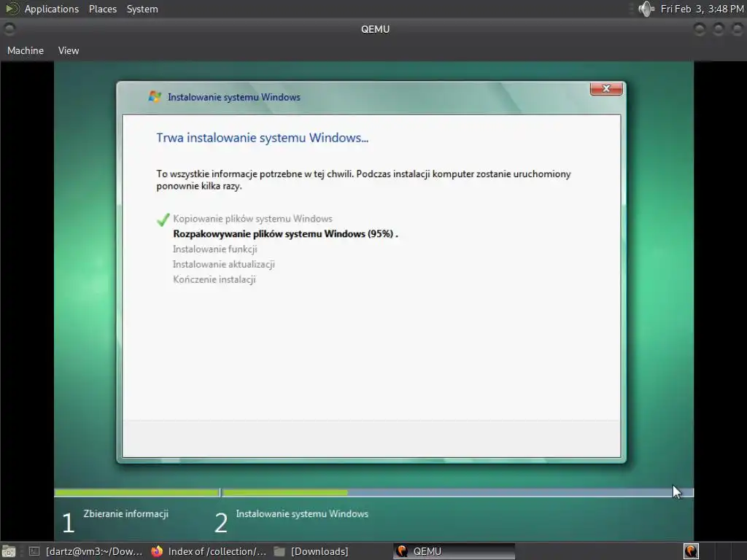Click the terminal icon in the taskbar

pyautogui.click(x=34, y=551)
